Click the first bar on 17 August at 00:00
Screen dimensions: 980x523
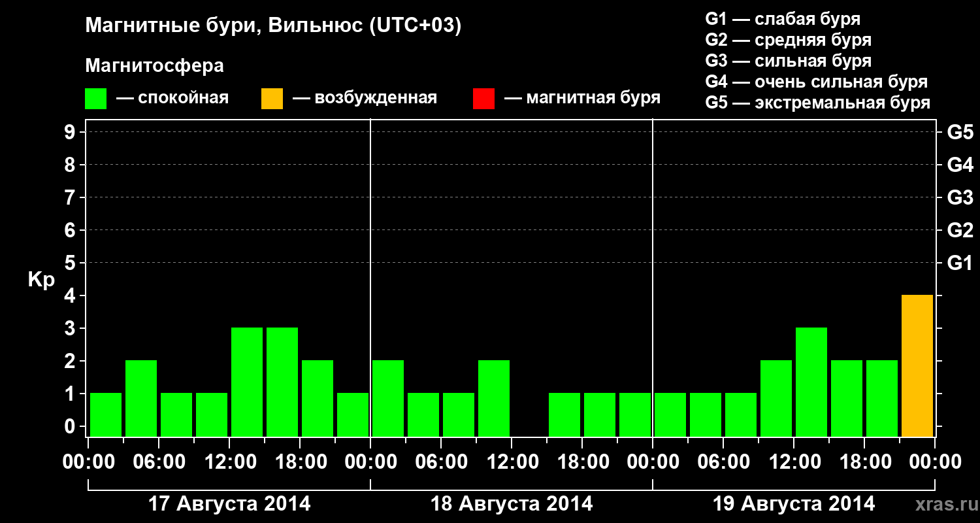pos(106,415)
